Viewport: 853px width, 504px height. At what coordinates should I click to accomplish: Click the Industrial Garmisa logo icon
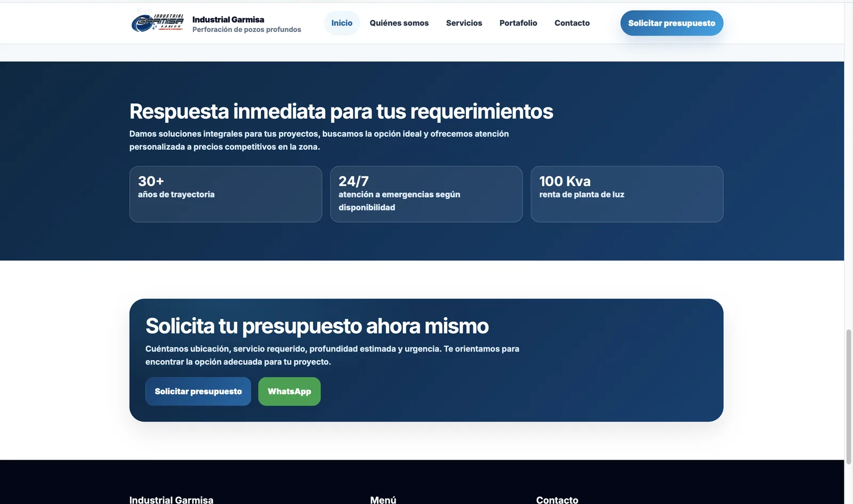[x=157, y=23]
